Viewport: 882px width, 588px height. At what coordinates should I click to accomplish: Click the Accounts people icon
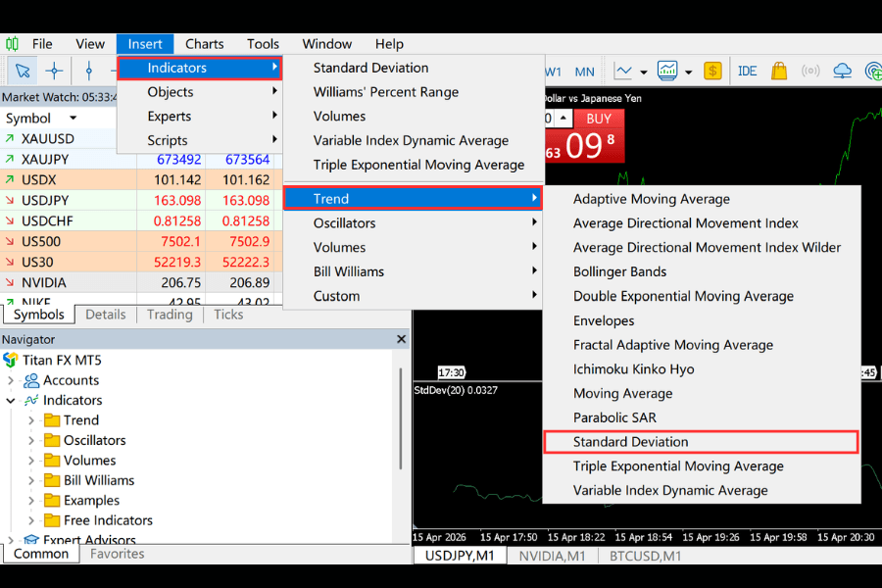pos(31,380)
